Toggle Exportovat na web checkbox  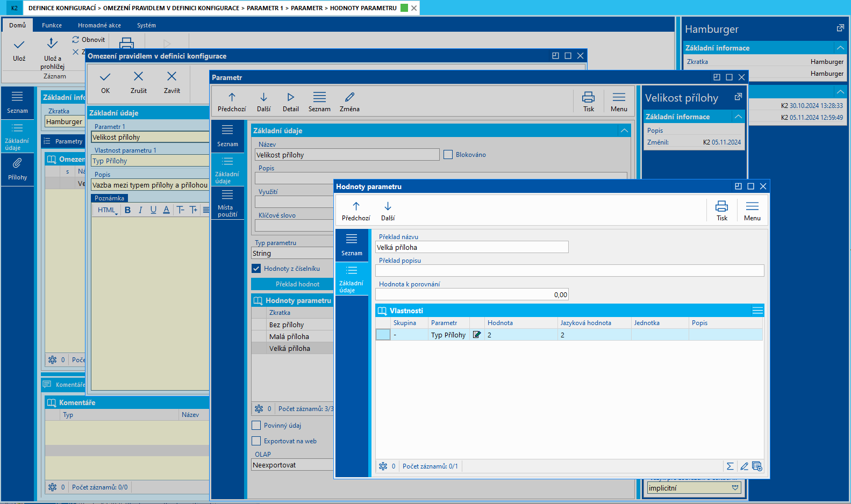[256, 441]
